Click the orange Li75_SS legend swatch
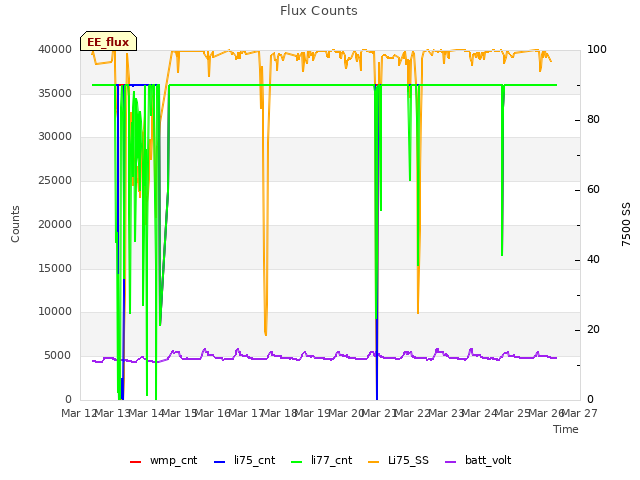640x480 pixels. click(373, 462)
